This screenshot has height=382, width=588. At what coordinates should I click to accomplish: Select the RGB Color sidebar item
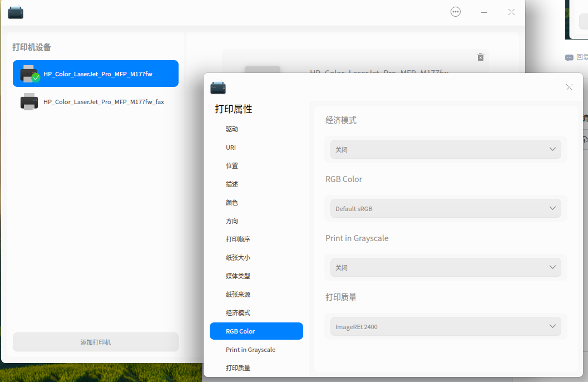click(256, 331)
